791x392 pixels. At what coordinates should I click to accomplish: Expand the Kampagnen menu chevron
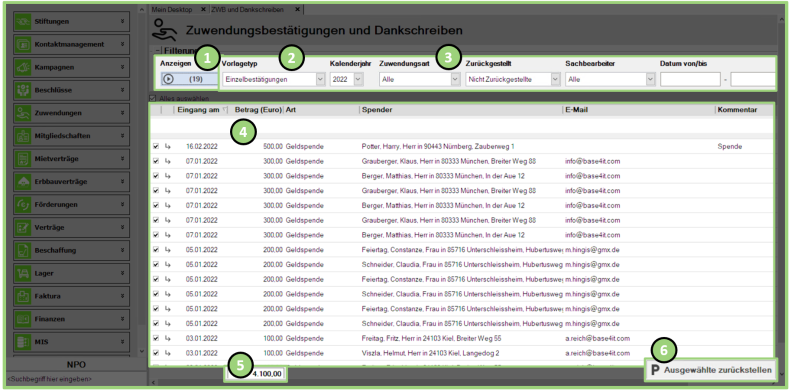pos(123,67)
